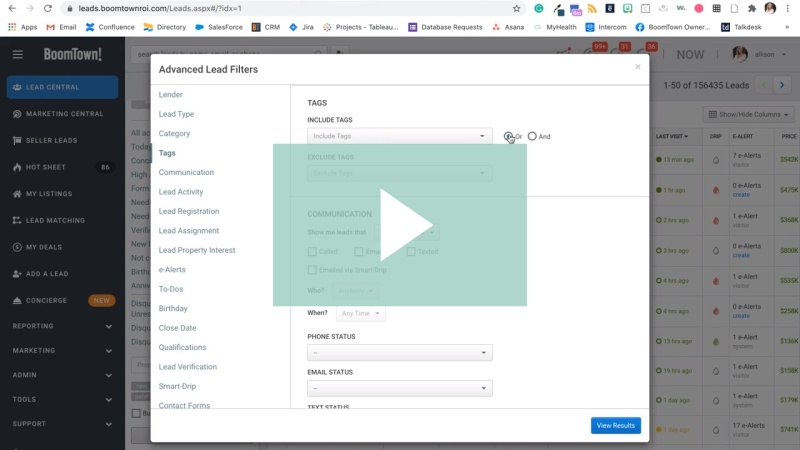Click the Add a Lead person icon
This screenshot has height=450, width=800.
coord(17,273)
